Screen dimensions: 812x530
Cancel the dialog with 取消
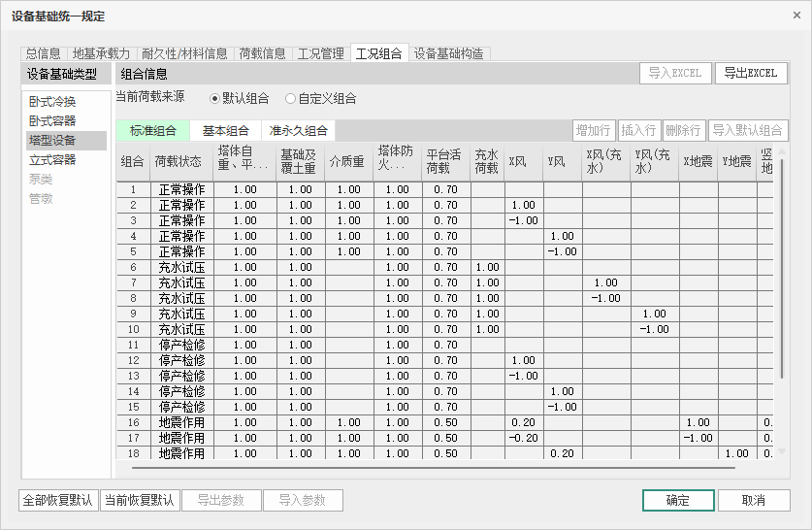pyautogui.click(x=754, y=500)
